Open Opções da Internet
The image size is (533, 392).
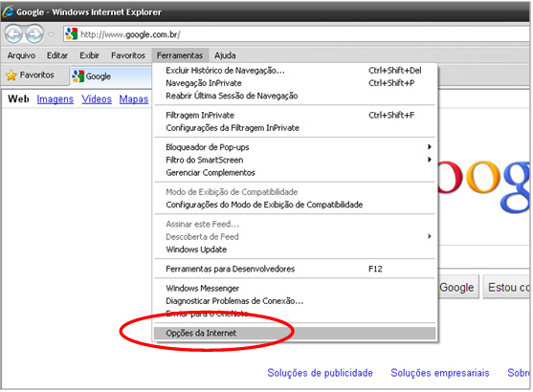point(295,334)
